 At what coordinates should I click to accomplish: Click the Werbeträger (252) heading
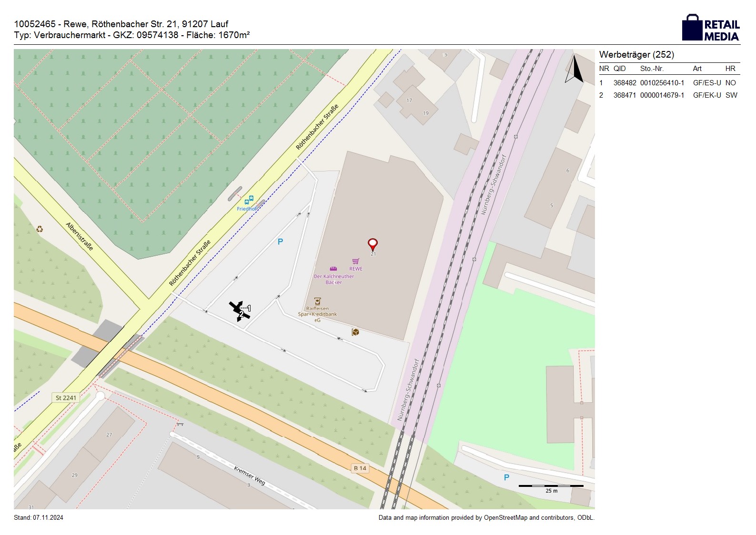[x=636, y=55]
